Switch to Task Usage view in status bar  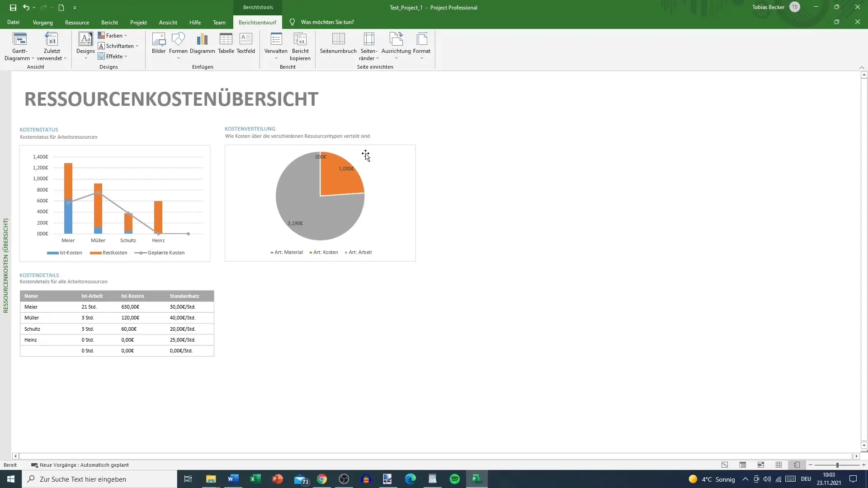click(743, 465)
